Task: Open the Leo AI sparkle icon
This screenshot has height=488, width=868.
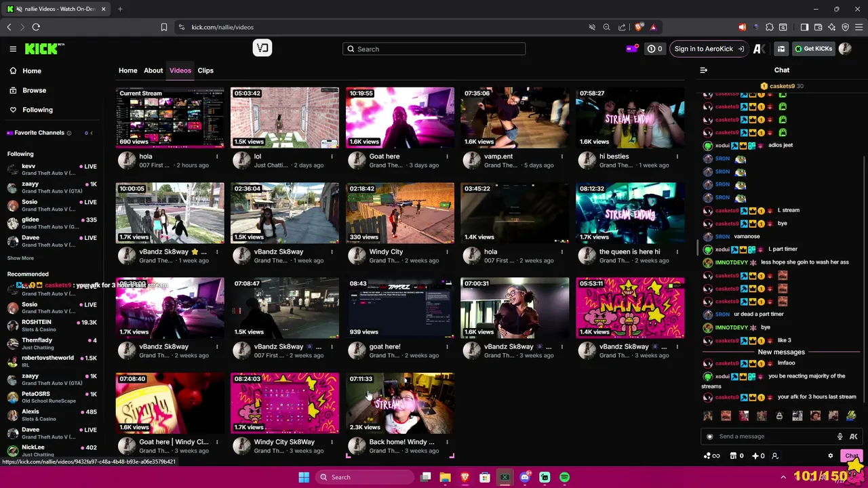Action: click(x=831, y=27)
